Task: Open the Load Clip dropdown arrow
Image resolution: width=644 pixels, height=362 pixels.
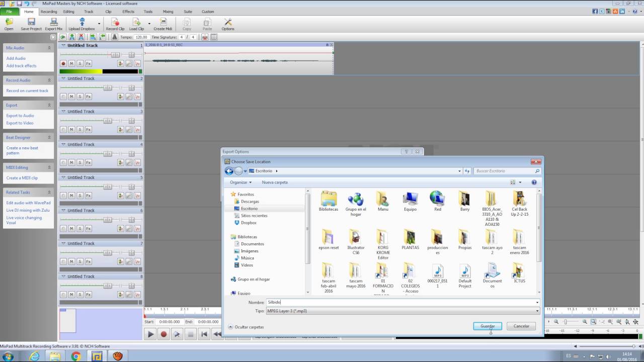Action: pos(149,23)
